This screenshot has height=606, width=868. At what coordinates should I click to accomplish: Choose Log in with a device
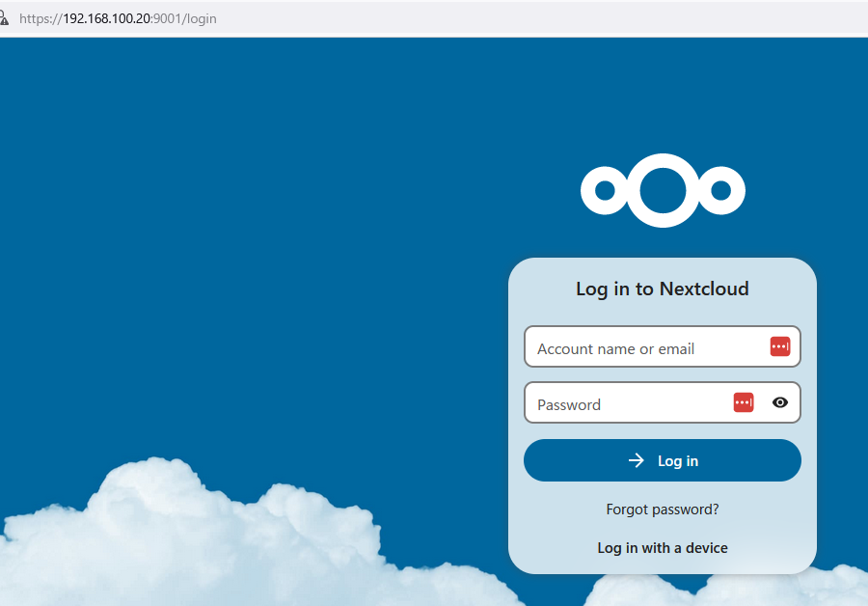(x=663, y=548)
